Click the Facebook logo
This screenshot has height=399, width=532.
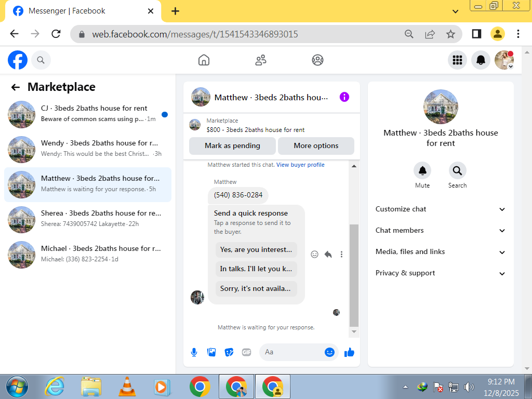pos(18,60)
